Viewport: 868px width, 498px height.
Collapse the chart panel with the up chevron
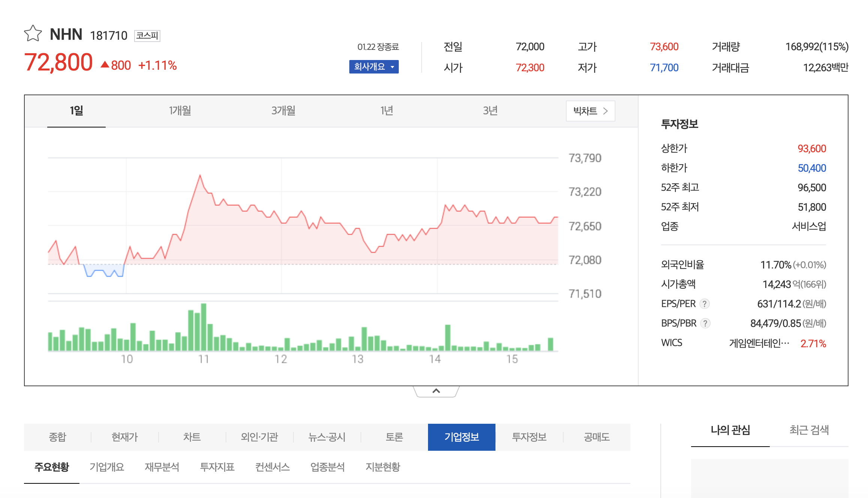(436, 391)
